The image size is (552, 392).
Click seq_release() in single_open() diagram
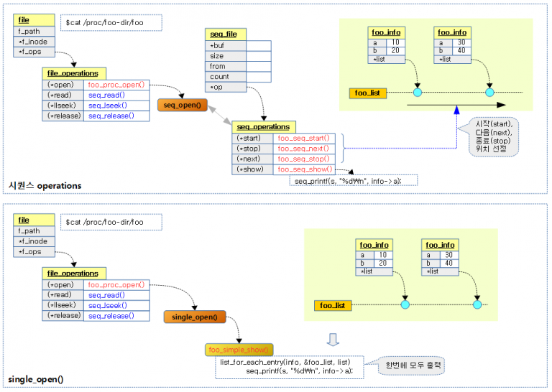tap(116, 316)
